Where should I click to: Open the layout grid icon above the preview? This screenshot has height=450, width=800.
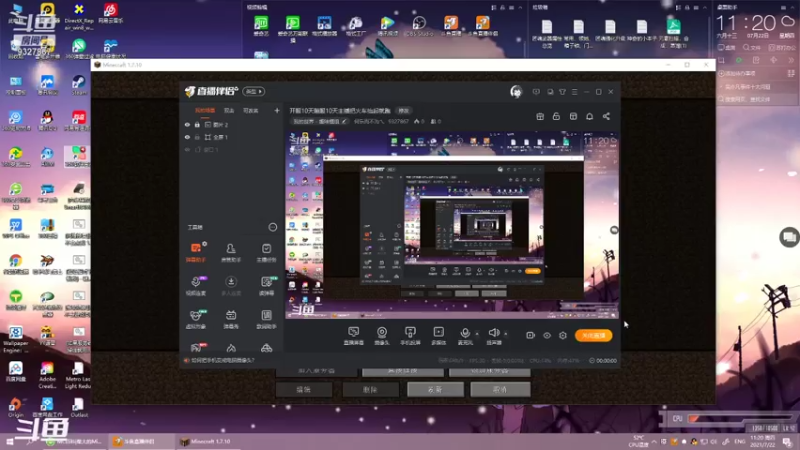point(573,116)
